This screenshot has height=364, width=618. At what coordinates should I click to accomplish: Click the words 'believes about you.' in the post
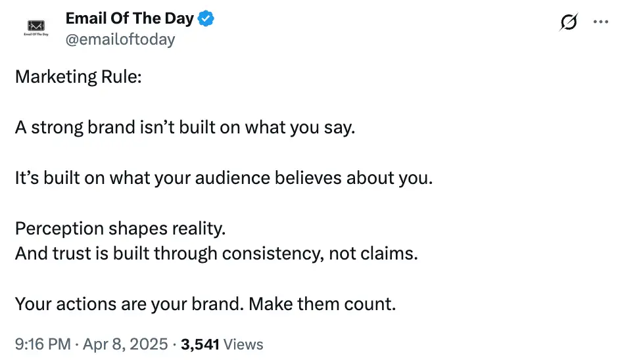click(x=354, y=178)
